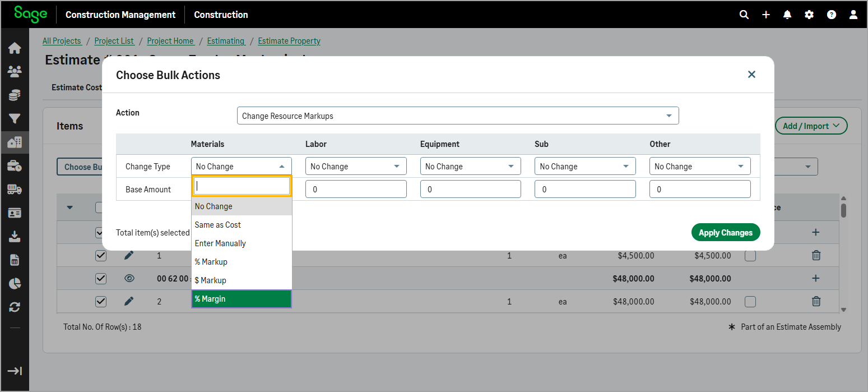This screenshot has height=392, width=868.
Task: Select '% Margin' from the list
Action: tap(241, 299)
